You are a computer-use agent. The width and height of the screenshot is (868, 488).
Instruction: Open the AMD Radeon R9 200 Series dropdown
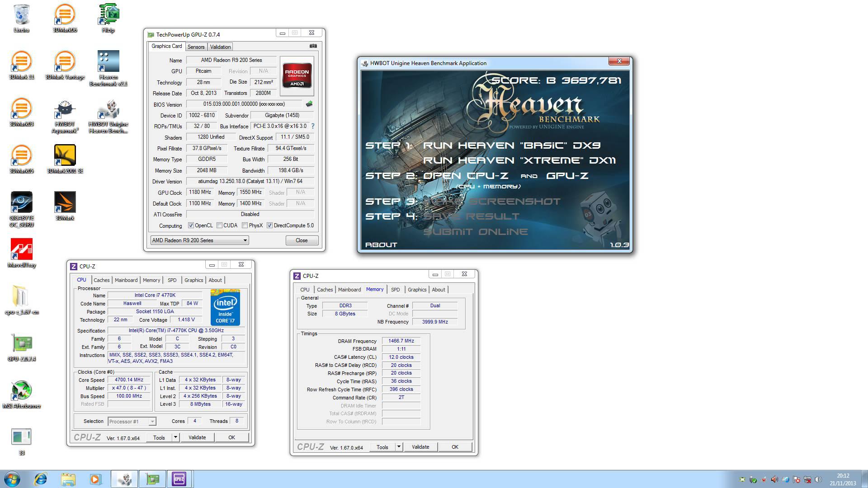point(199,240)
